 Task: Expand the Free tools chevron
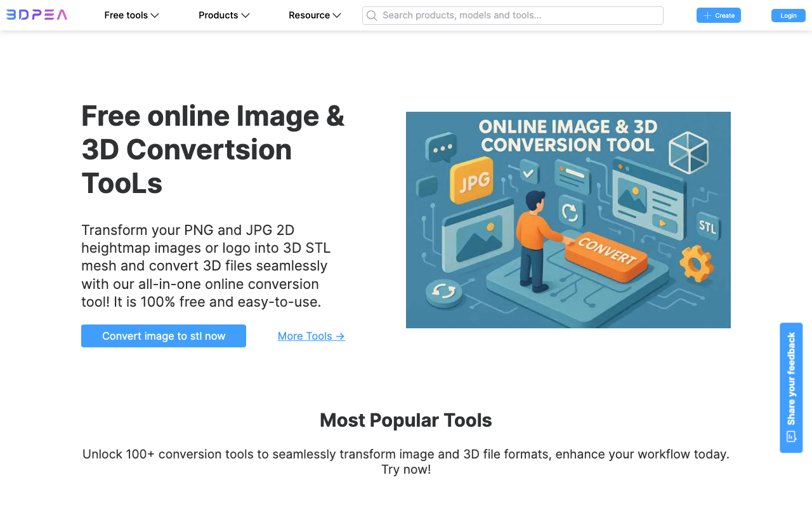(155, 15)
